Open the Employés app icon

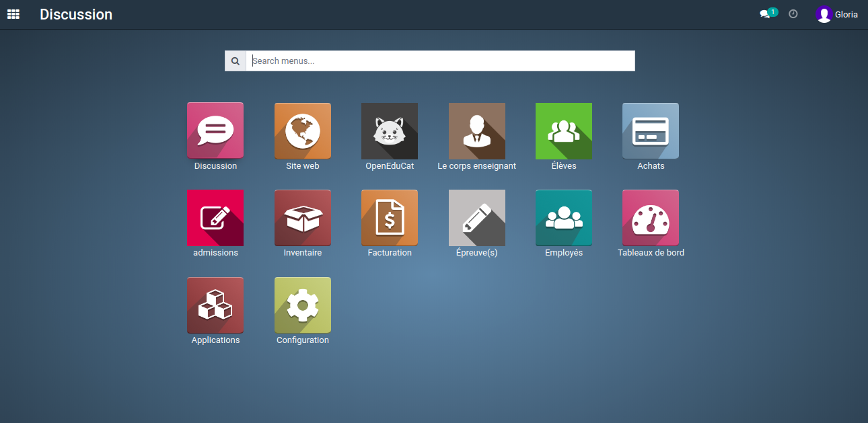tap(564, 218)
